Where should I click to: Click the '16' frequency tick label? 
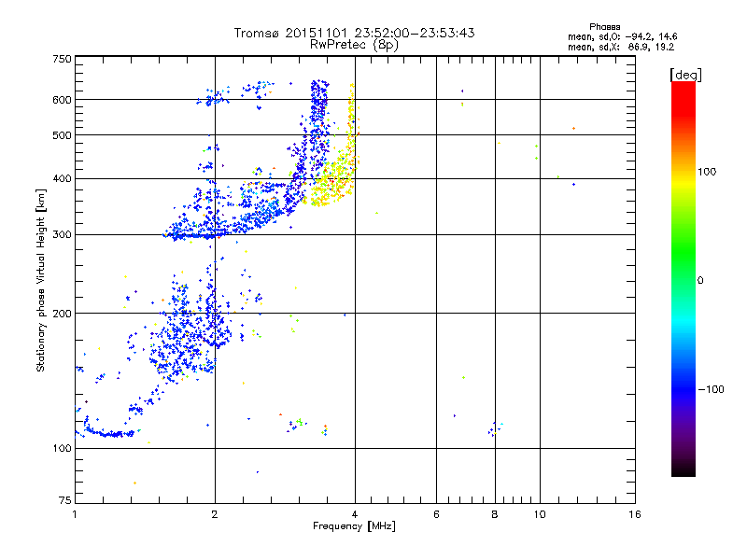[x=635, y=514]
